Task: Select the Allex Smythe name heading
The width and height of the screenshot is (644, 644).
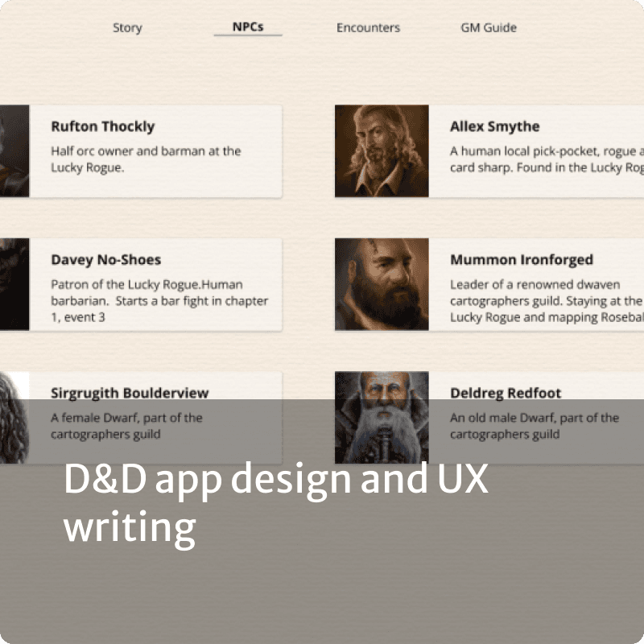Action: 494,126
